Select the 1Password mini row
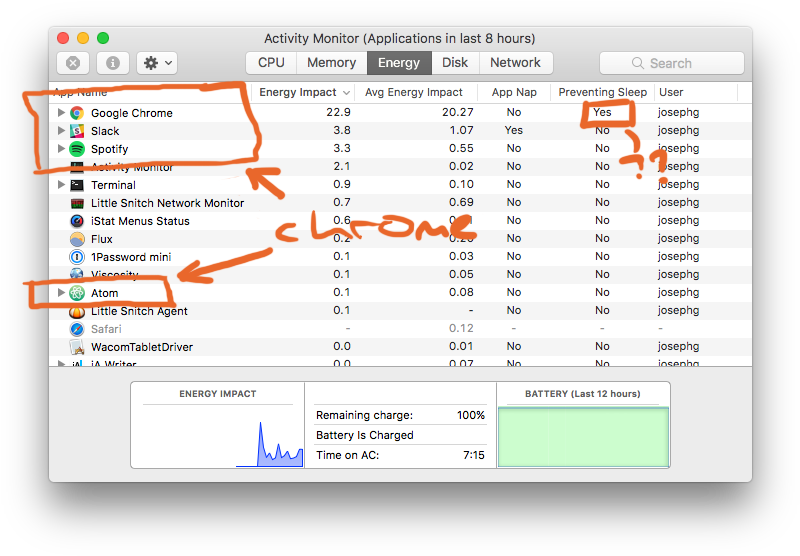Viewport: 800px width, 556px height. coord(400,257)
